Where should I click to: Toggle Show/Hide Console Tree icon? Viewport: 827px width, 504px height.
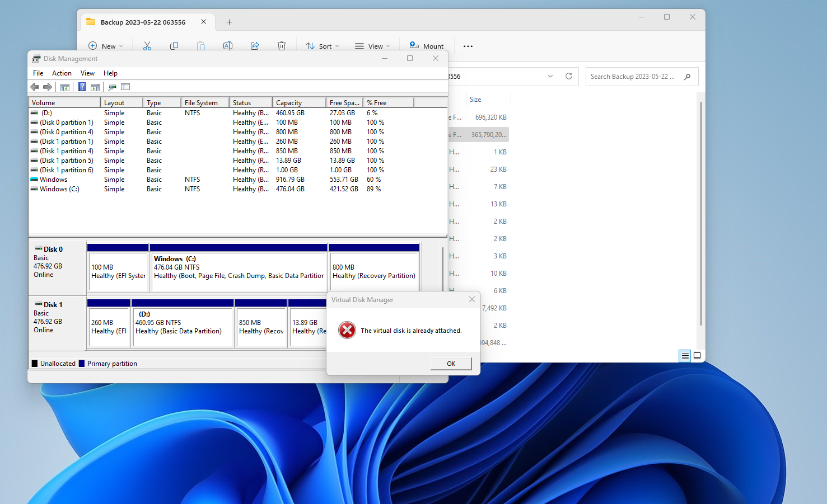pos(65,87)
